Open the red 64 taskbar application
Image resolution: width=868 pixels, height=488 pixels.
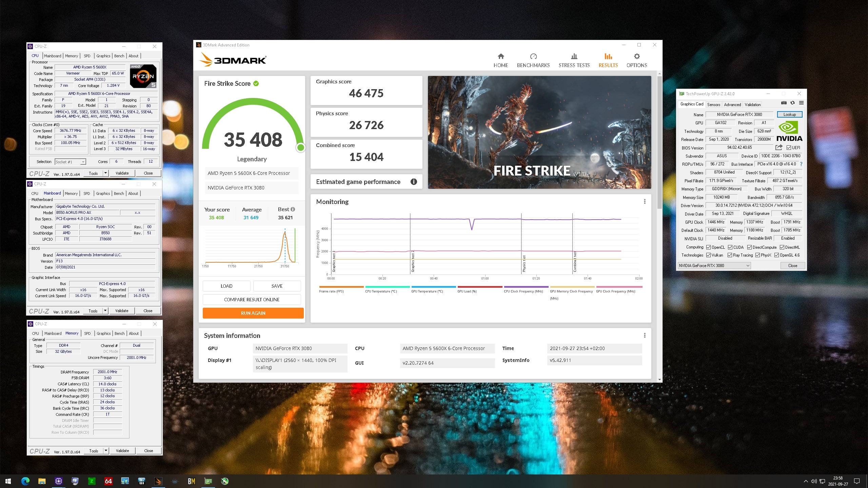pos(108,481)
